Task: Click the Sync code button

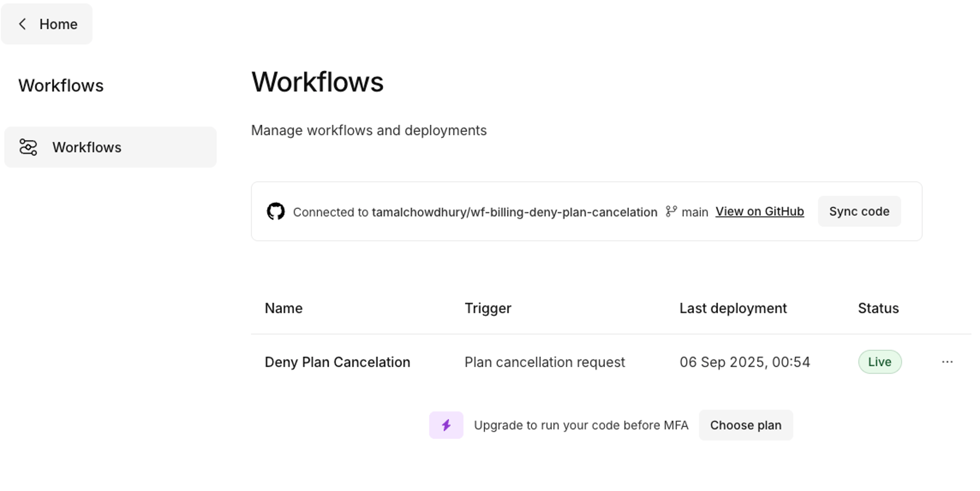Action: 859,211
